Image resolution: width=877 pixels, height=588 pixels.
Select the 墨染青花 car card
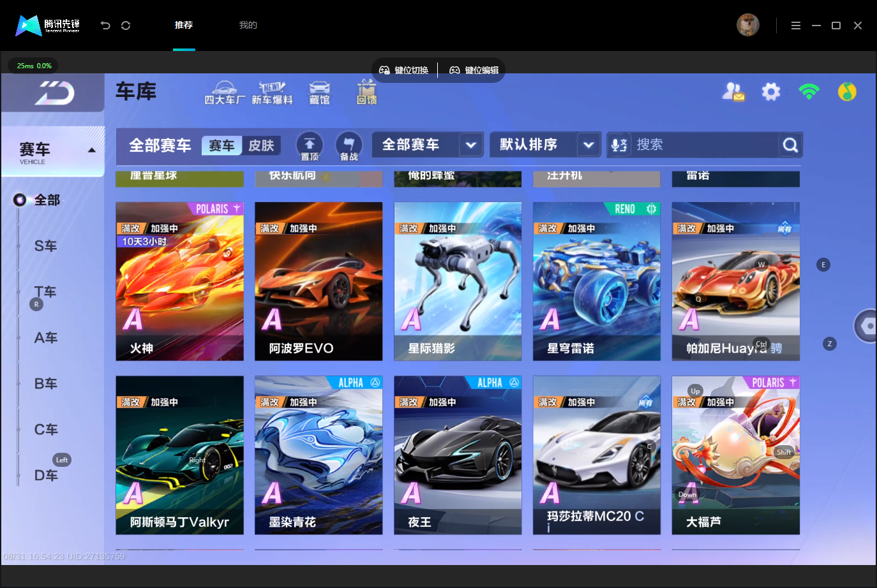pos(319,455)
